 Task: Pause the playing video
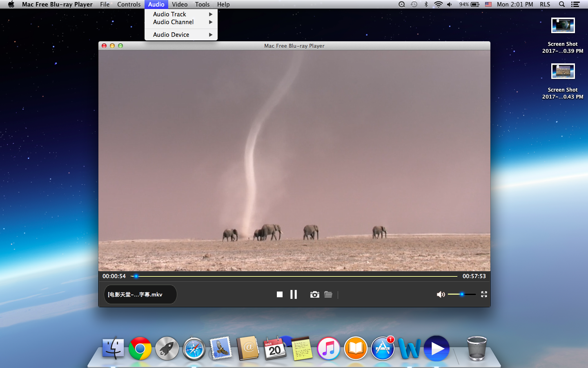coord(294,294)
